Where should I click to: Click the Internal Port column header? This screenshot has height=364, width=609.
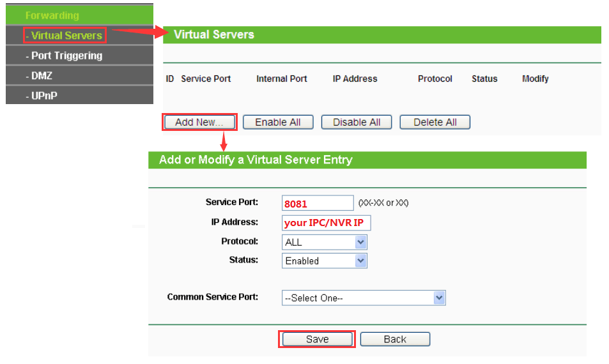282,79
